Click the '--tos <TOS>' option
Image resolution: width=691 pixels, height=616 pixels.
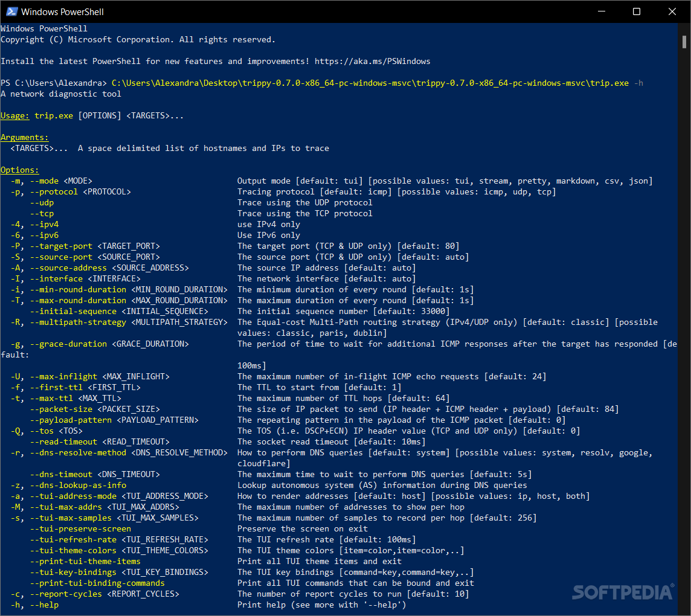click(56, 431)
